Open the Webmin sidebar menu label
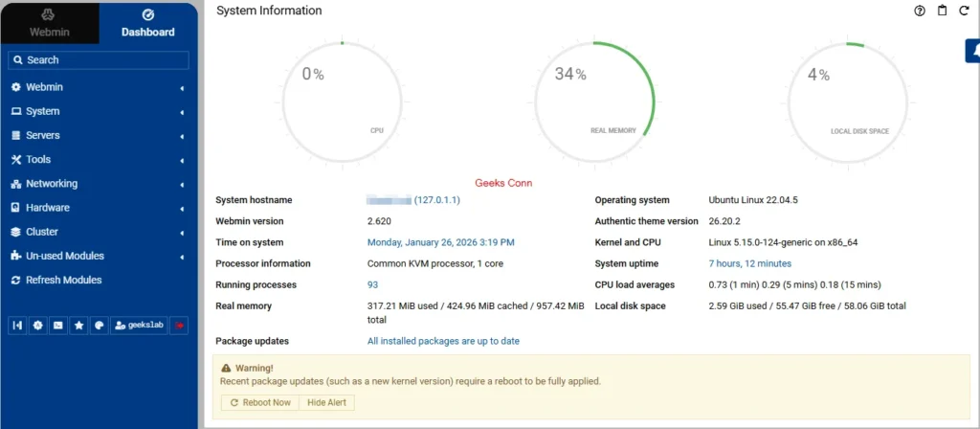Viewport: 980px width, 429px height. pyautogui.click(x=44, y=87)
